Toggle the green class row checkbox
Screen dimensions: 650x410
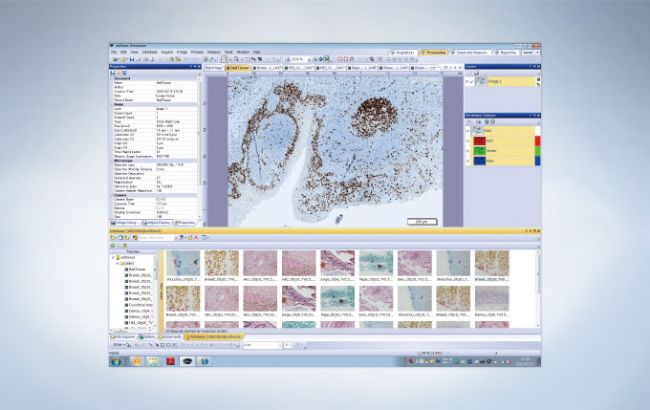coord(468,150)
